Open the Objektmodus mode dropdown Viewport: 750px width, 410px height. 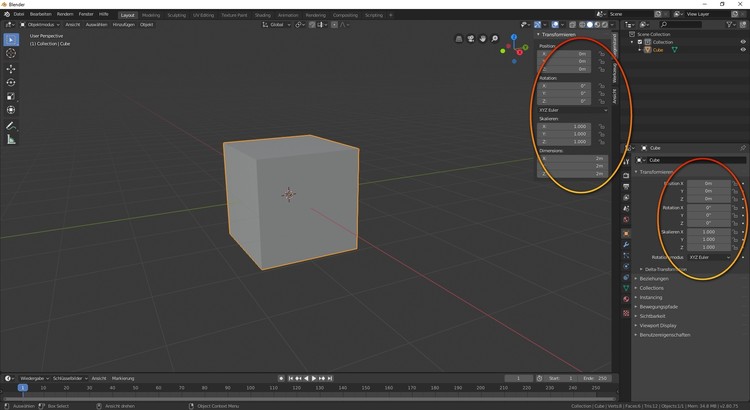click(x=40, y=24)
